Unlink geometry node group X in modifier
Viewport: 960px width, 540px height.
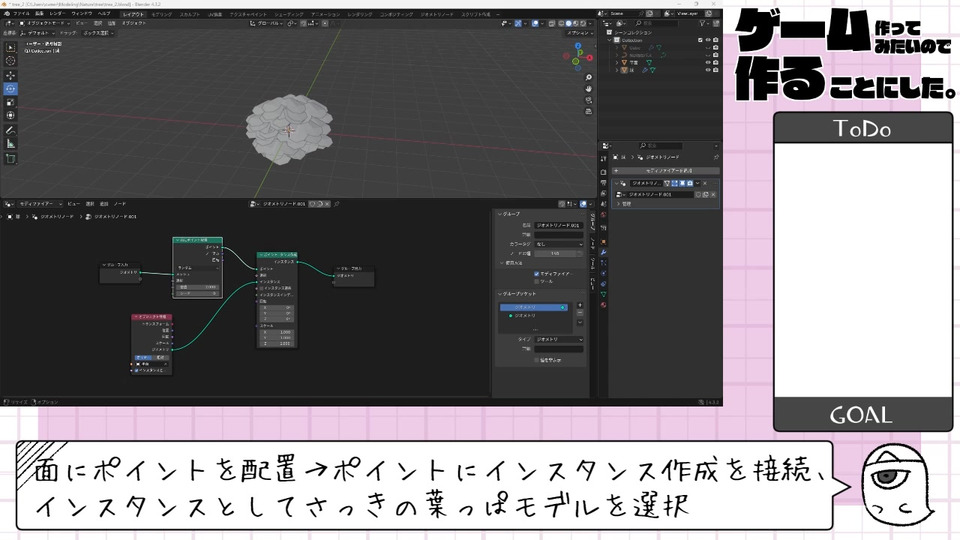click(713, 195)
